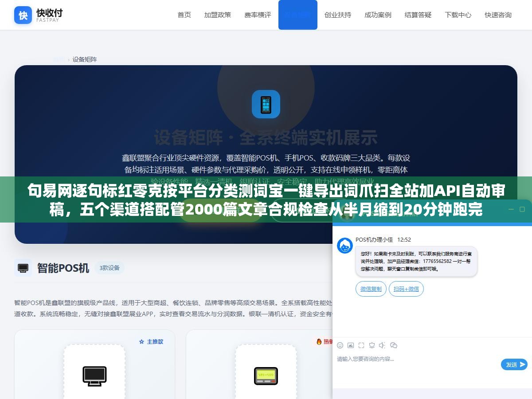532x399 pixels.
Task: Click the 扫码+微信 button in chat
Action: click(406, 289)
